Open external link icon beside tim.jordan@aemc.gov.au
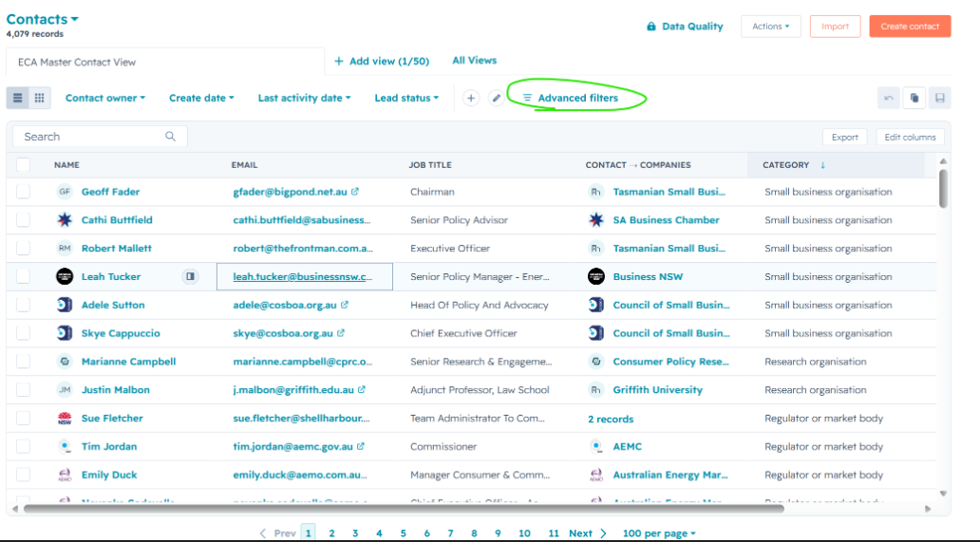980x542 pixels. pyautogui.click(x=361, y=446)
